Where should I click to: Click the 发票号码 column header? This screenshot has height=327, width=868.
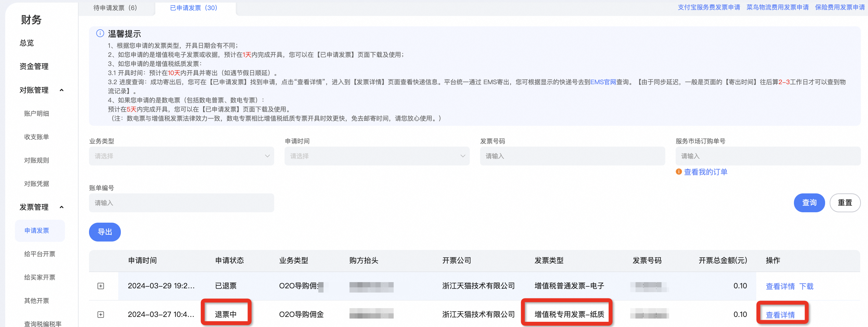pyautogui.click(x=647, y=260)
